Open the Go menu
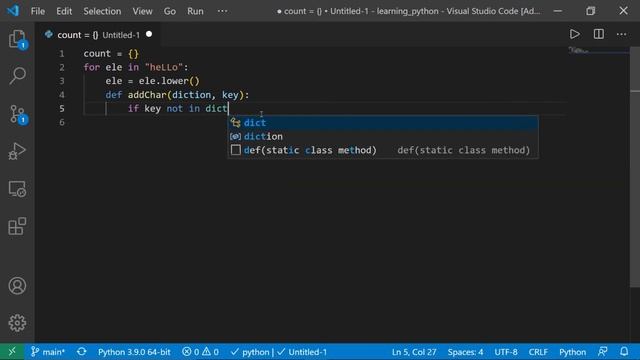 169,11
